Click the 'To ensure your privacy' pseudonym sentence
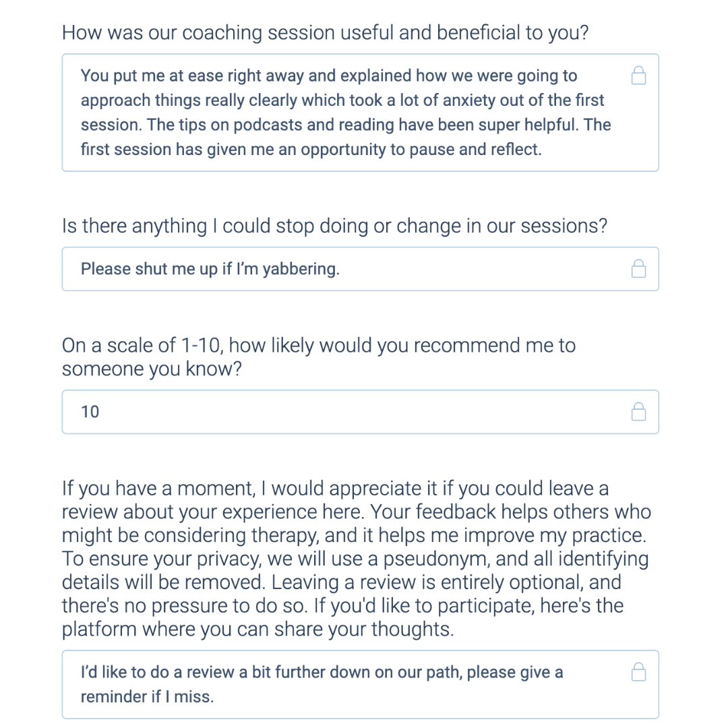Screen dimensions: 728x728 [x=356, y=571]
